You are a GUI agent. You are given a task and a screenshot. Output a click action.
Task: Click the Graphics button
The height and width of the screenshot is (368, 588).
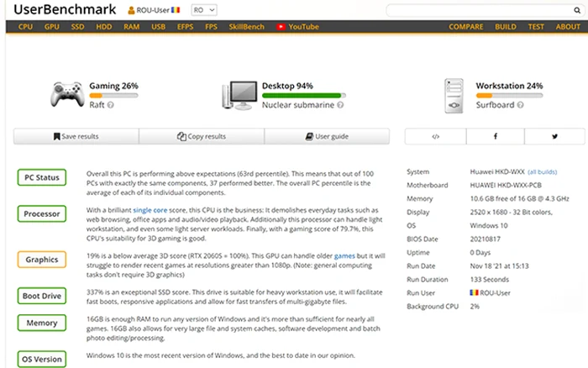point(42,260)
